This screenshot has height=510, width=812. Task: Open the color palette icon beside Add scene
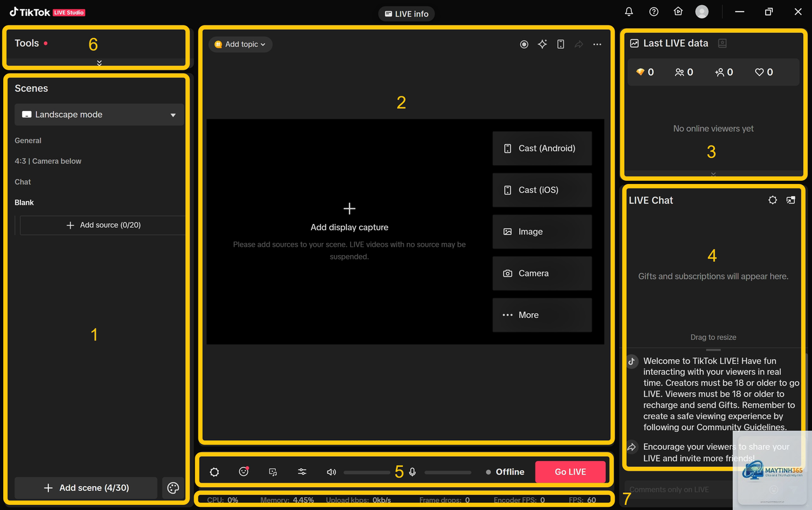[x=173, y=488]
